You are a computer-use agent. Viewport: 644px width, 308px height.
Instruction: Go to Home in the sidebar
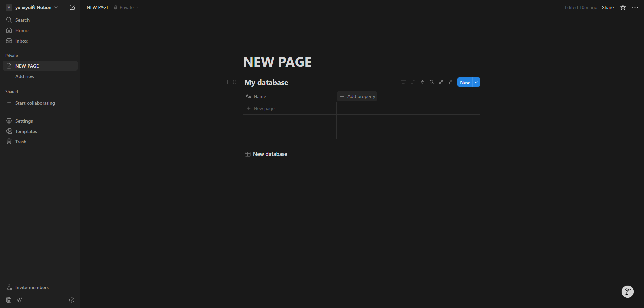[40, 30]
